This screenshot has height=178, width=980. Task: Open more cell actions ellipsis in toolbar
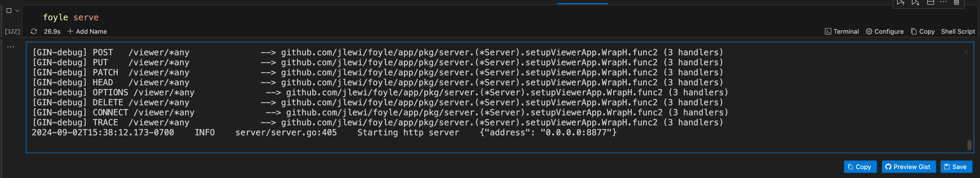point(944,2)
